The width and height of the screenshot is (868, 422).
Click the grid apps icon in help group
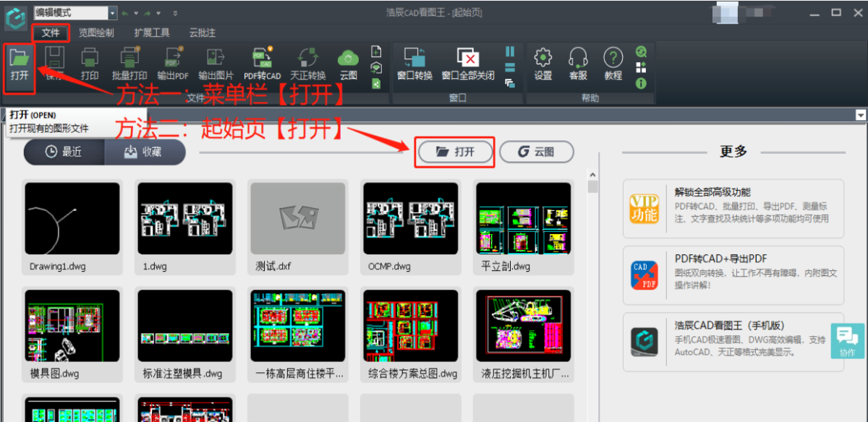(x=641, y=67)
